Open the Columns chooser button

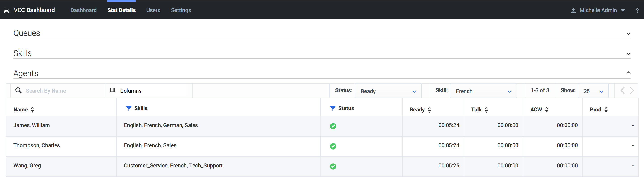pos(126,91)
